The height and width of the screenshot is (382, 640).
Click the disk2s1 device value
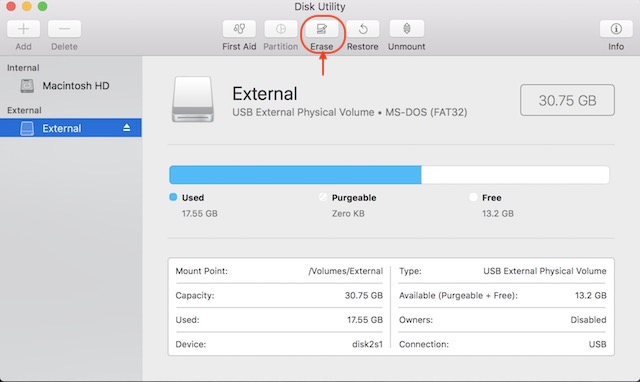click(367, 344)
